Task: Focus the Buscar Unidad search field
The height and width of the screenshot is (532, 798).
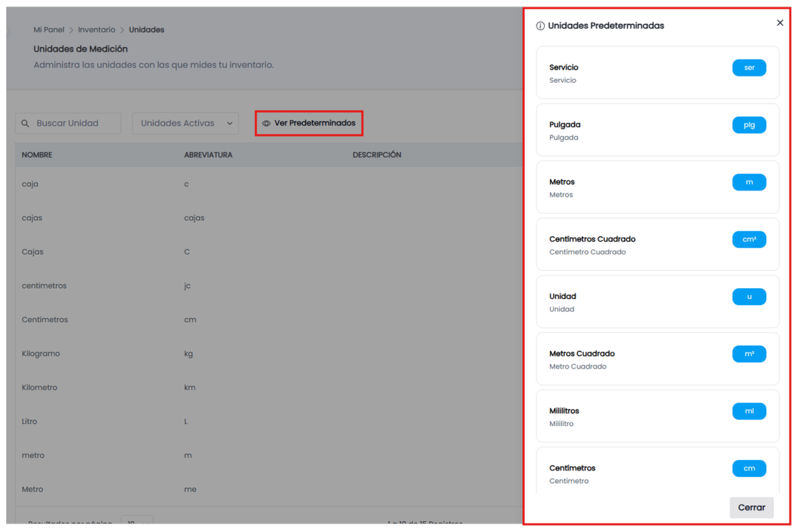Action: 68,123
